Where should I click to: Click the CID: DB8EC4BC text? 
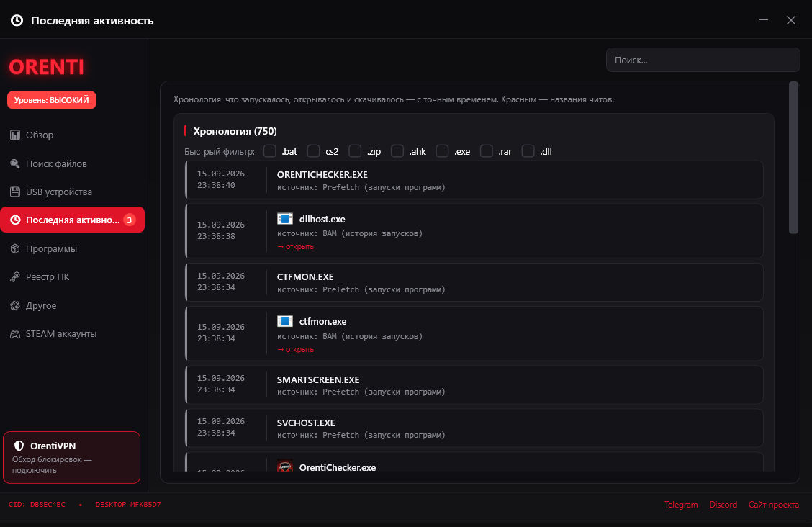coord(37,504)
